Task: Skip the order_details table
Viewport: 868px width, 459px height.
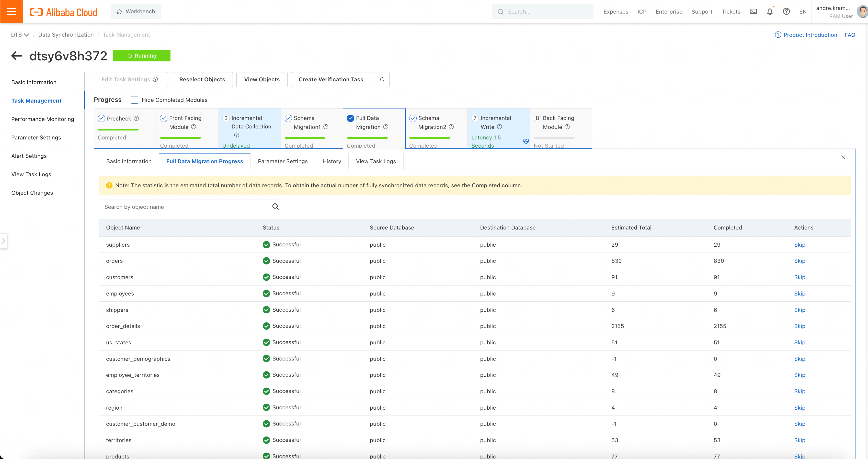Action: tap(799, 326)
